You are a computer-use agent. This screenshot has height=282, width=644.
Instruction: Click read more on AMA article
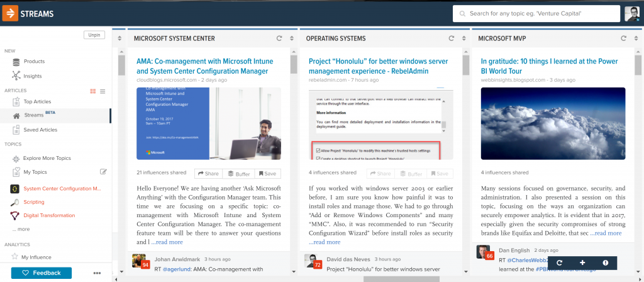167,242
